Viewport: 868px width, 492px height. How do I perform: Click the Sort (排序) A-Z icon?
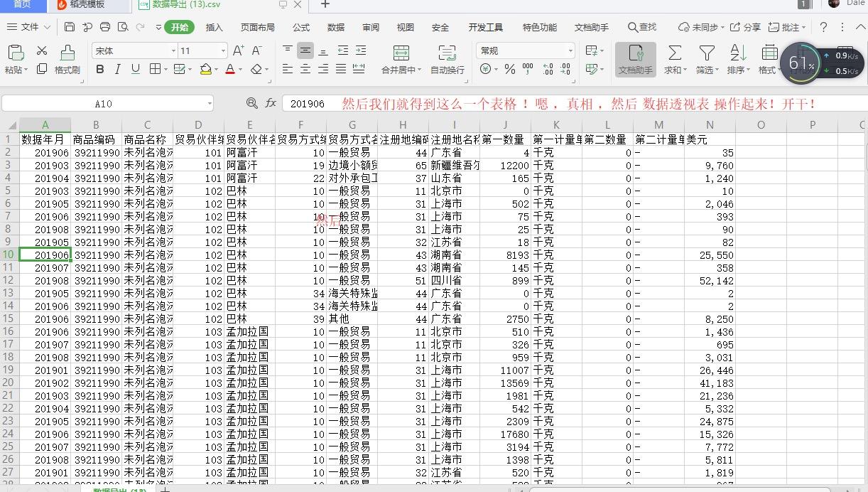(x=738, y=53)
